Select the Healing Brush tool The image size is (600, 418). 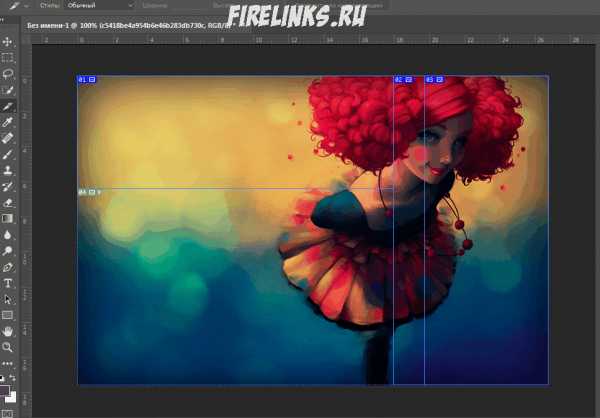(7, 138)
